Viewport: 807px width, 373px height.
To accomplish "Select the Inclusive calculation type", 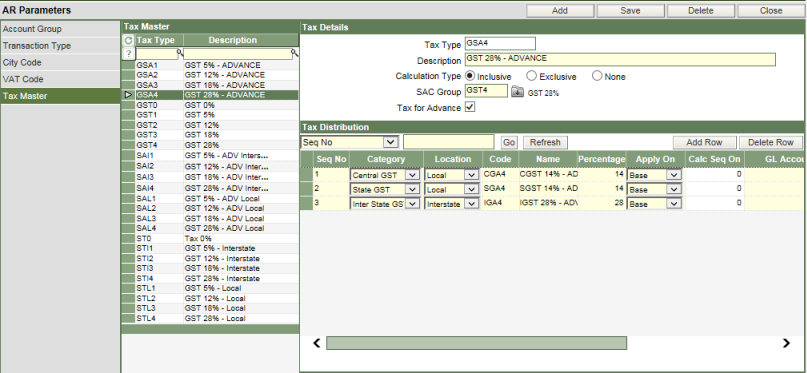I will (x=469, y=76).
